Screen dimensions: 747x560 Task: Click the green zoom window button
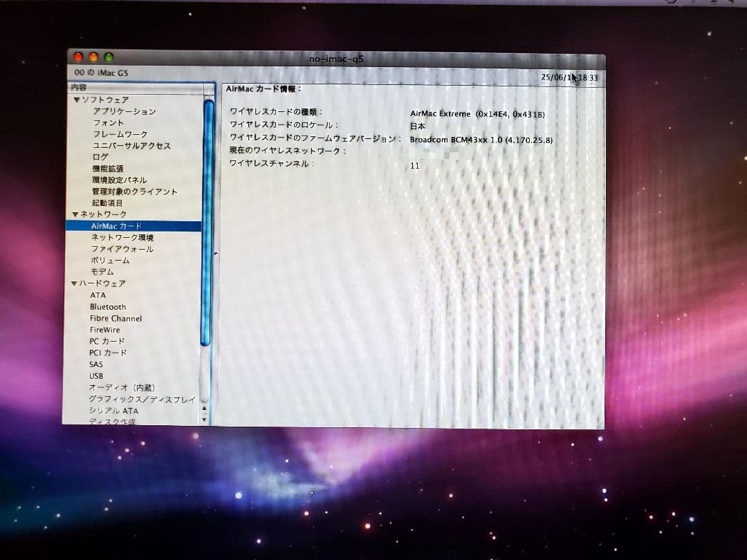coord(109,58)
